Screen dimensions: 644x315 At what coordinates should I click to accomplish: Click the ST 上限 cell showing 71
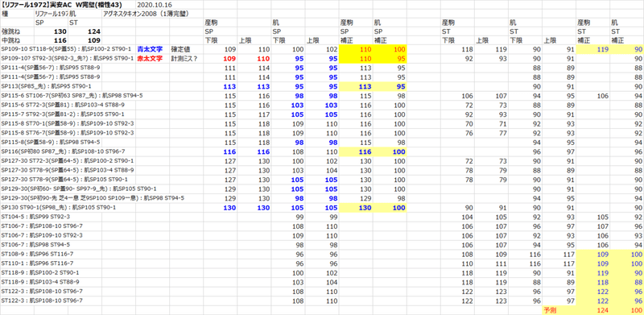pyautogui.click(x=503, y=123)
